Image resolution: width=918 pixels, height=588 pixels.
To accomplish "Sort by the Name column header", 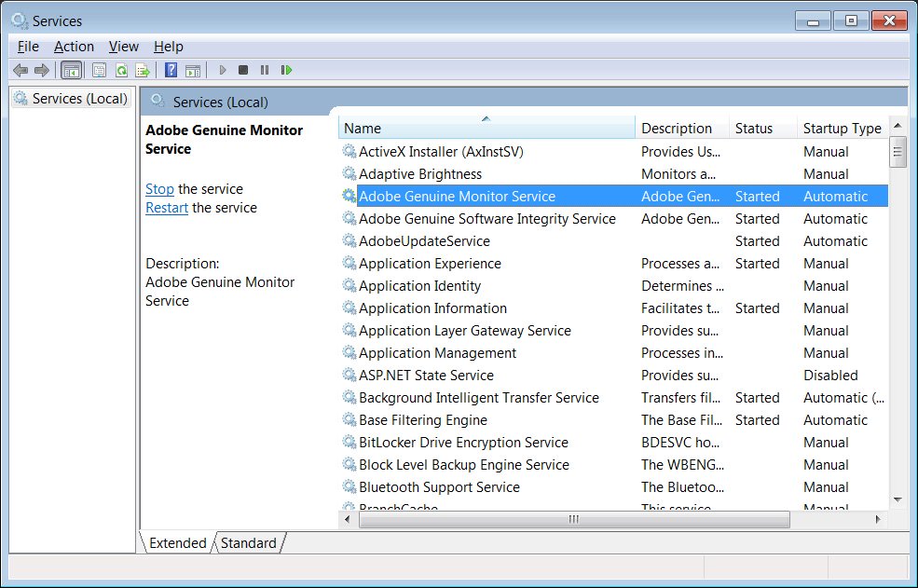I will click(x=487, y=128).
